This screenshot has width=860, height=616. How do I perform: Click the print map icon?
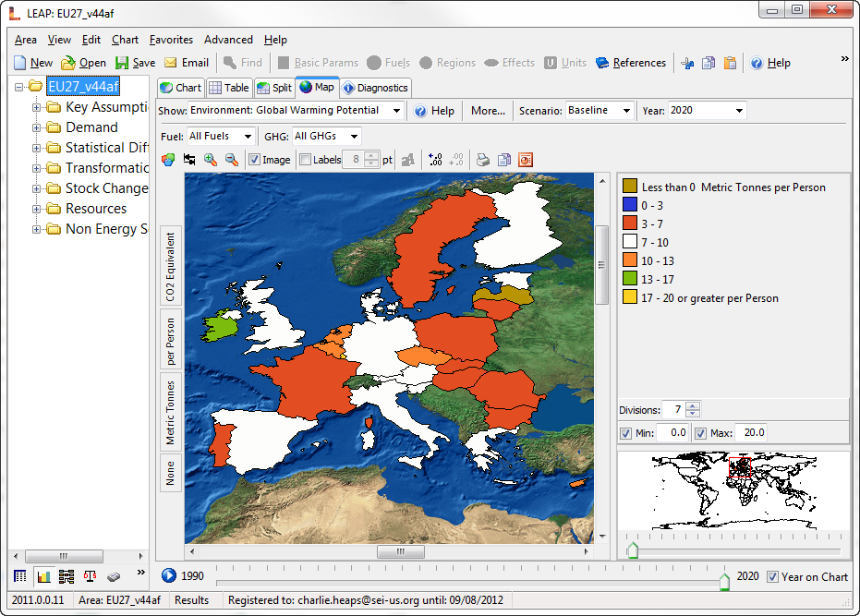click(483, 160)
